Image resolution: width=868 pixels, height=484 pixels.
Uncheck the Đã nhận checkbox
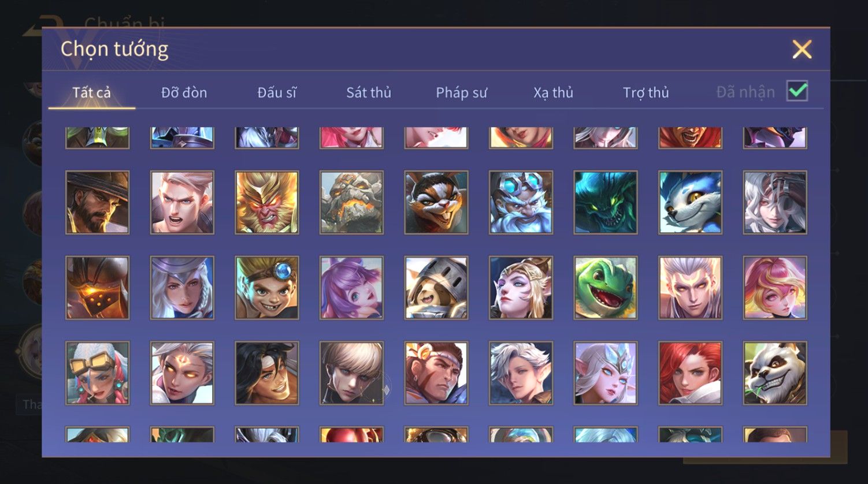click(797, 91)
